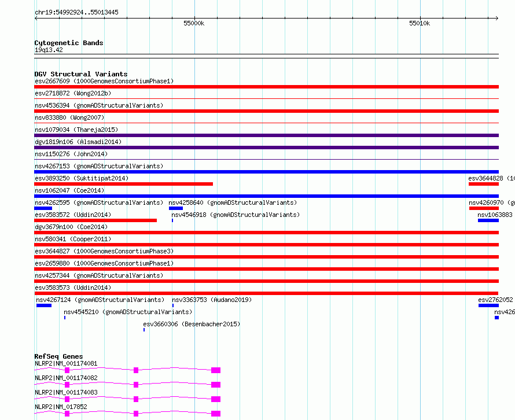
Task: Click the nsv4267153 (gnomADStructuralVariants) label
Action: 99,166
